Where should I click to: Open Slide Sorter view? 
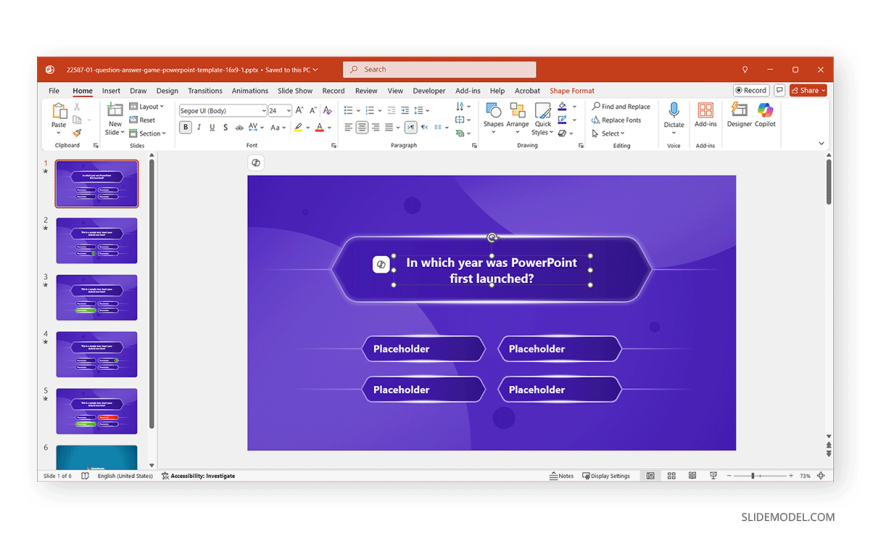click(671, 476)
